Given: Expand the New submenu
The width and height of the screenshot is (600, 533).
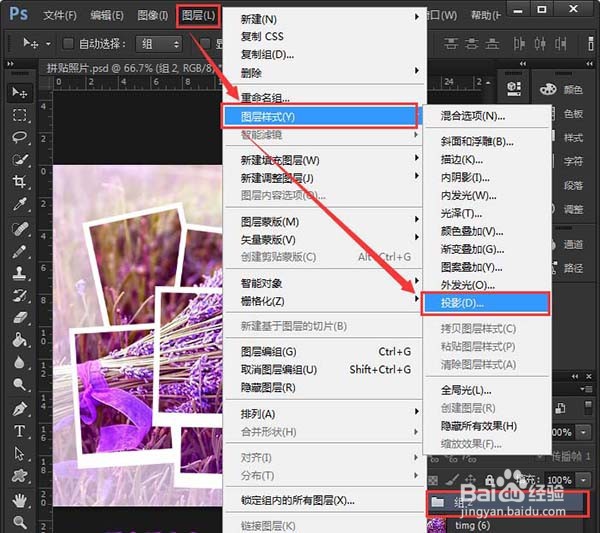Looking at the screenshot, I should pos(416,17).
